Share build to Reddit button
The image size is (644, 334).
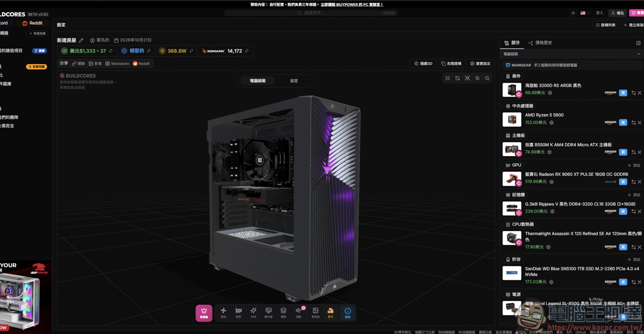click(x=142, y=63)
